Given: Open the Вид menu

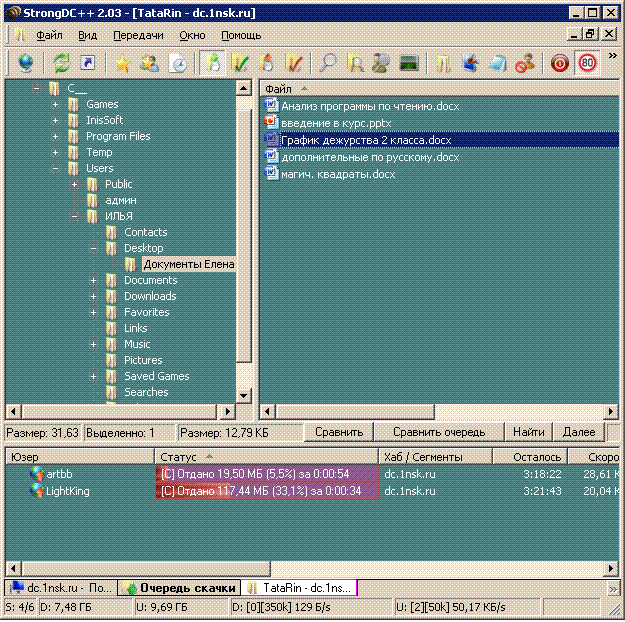Looking at the screenshot, I should (x=87, y=35).
